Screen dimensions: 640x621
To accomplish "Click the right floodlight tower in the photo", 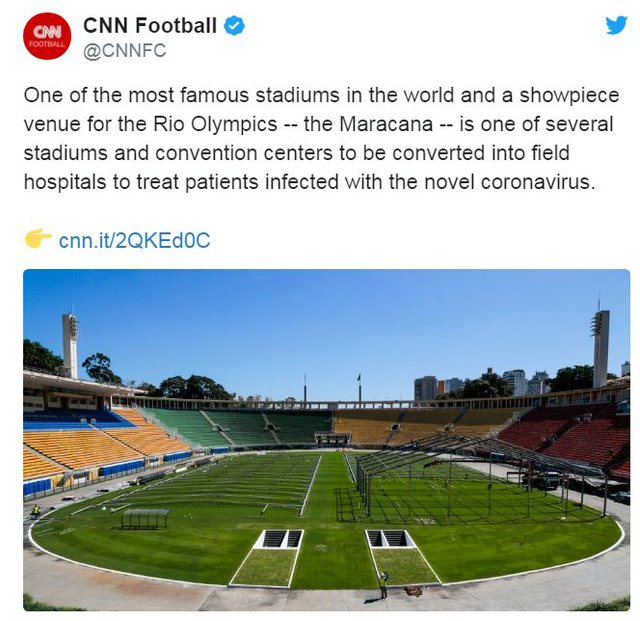I will tap(600, 348).
